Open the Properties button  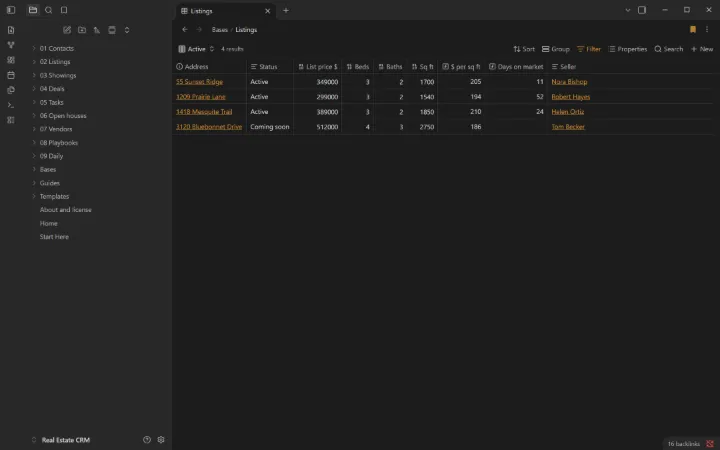tap(627, 49)
